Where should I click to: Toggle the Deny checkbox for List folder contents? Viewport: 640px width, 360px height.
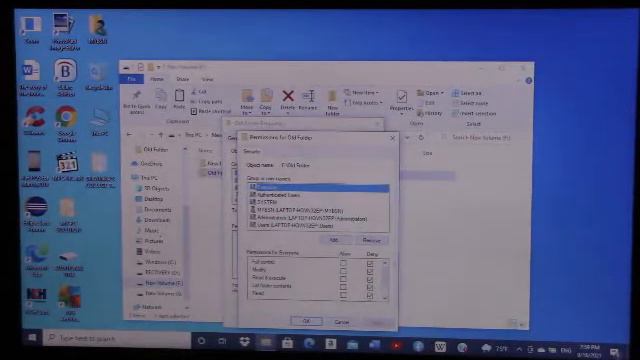tap(370, 288)
